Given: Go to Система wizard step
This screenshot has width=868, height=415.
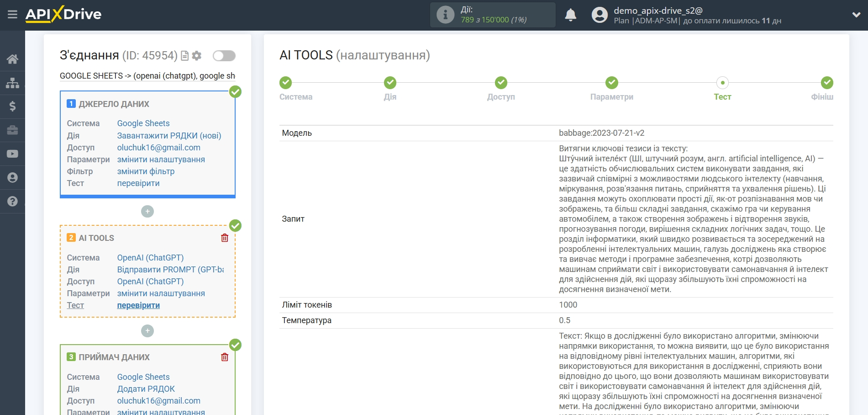Looking at the screenshot, I should (x=286, y=83).
